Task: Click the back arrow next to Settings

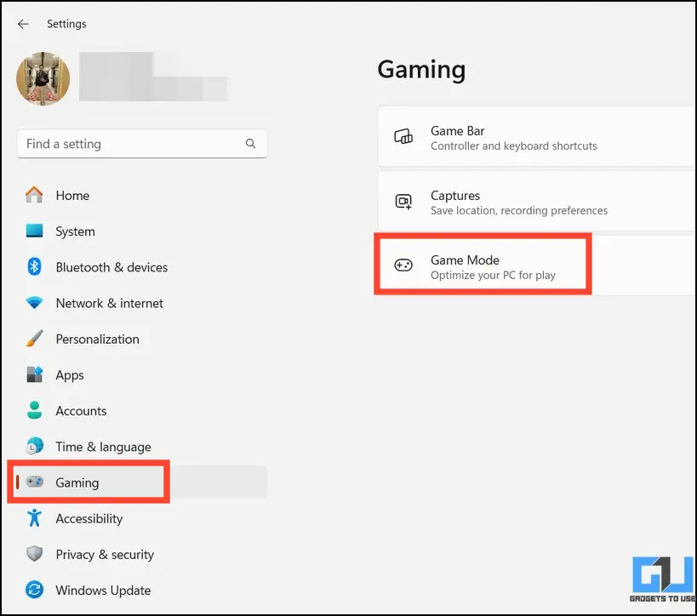Action: (23, 24)
